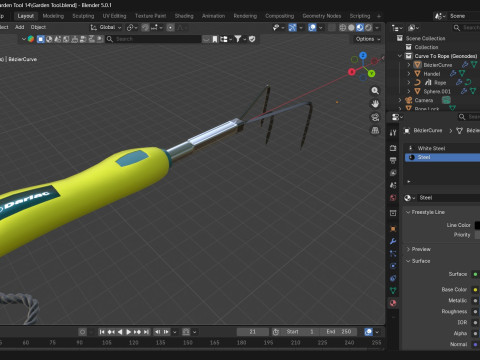This screenshot has width=480, height=360.
Task: Open the Add menu
Action: click(x=20, y=27)
